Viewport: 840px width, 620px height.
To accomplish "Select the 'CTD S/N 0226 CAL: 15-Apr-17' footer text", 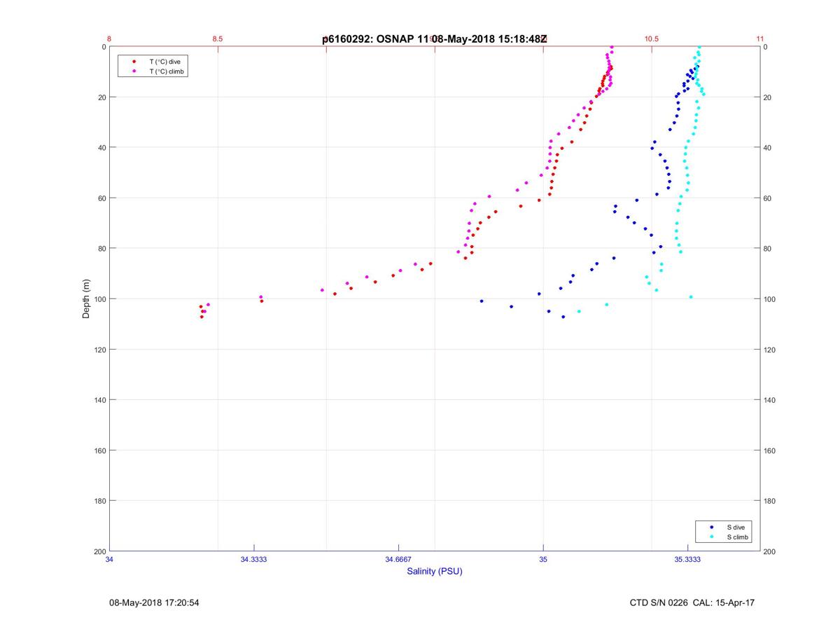I will point(692,602).
